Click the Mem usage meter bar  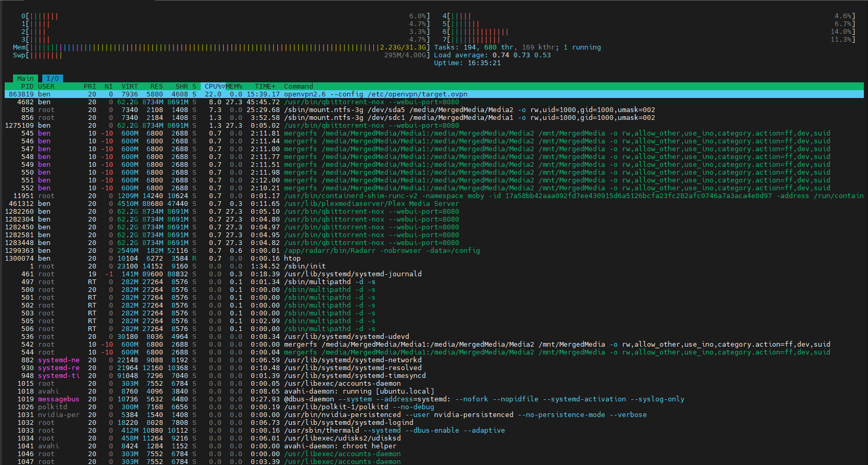(222, 47)
